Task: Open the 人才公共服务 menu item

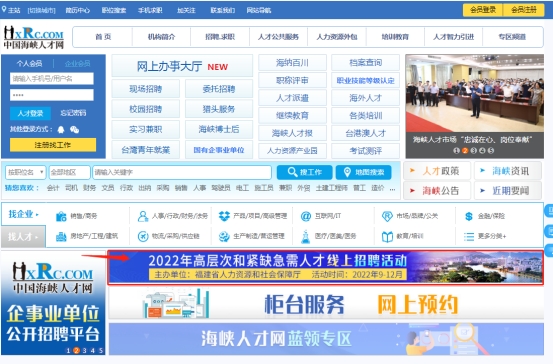Action: coord(278,37)
